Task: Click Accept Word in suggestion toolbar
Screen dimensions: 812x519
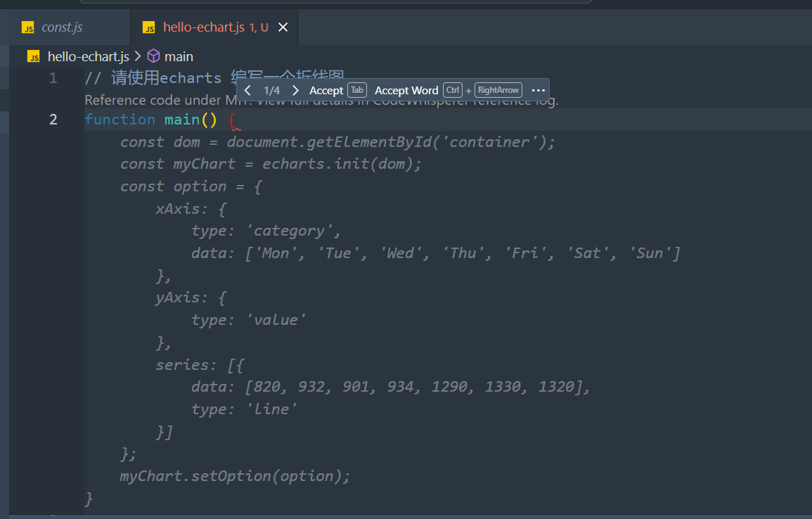Action: pyautogui.click(x=406, y=90)
